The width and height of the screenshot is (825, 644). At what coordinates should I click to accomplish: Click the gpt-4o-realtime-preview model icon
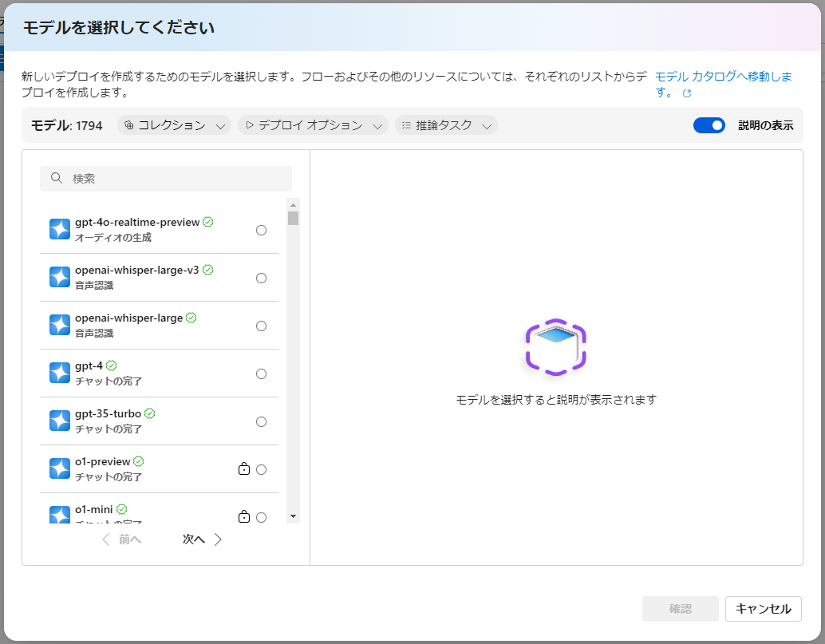(x=60, y=229)
